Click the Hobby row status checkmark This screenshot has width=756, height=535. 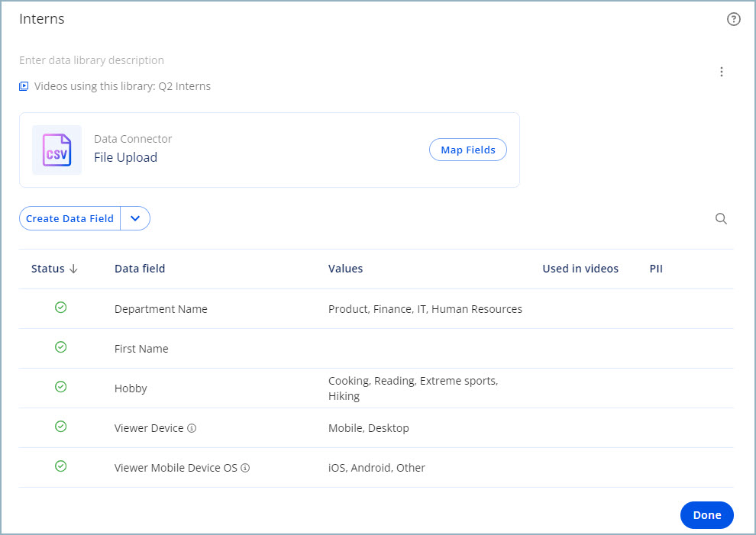click(61, 387)
